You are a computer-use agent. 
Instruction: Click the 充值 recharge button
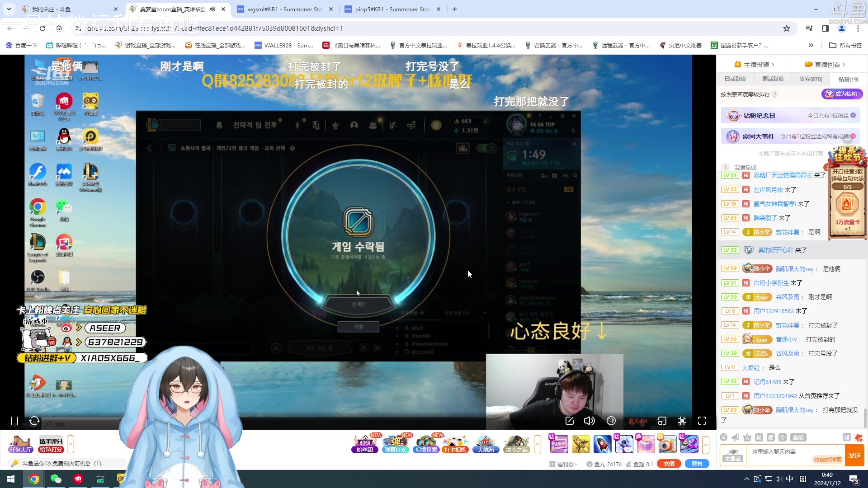coord(669,464)
